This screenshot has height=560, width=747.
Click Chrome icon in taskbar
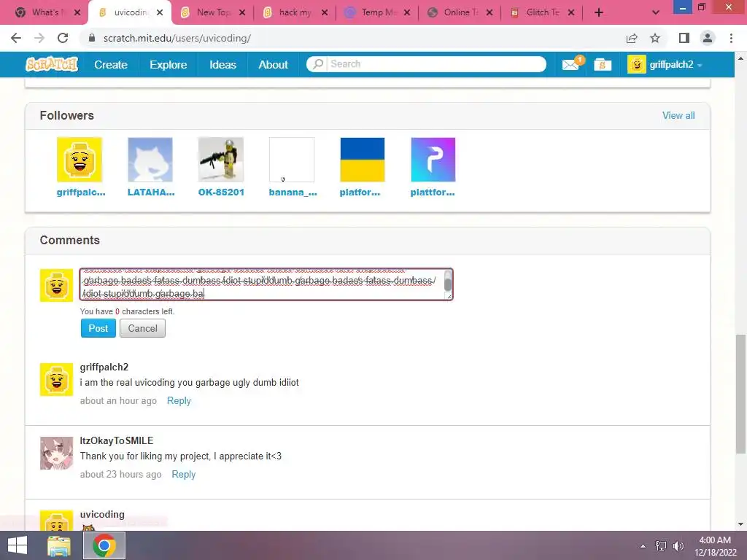(x=104, y=545)
